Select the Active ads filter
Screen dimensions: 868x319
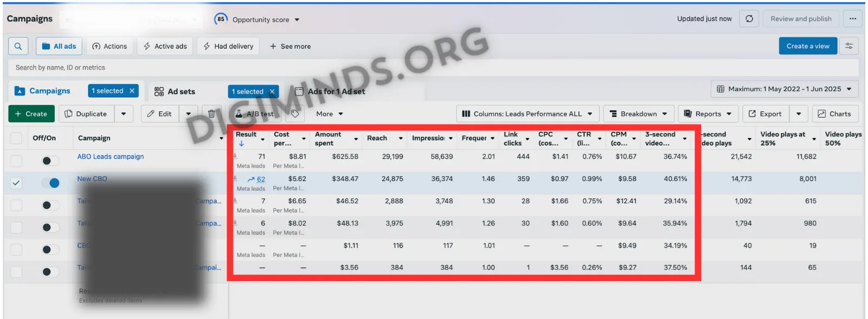(165, 46)
